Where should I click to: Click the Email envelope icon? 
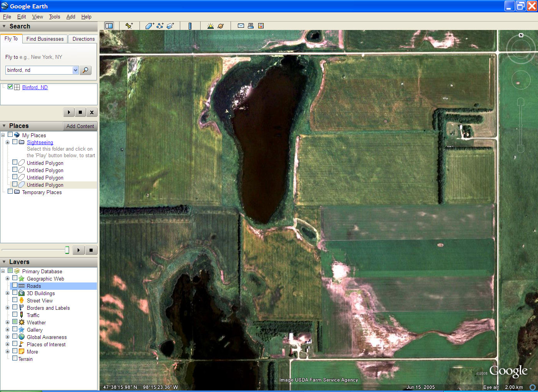coord(241,26)
